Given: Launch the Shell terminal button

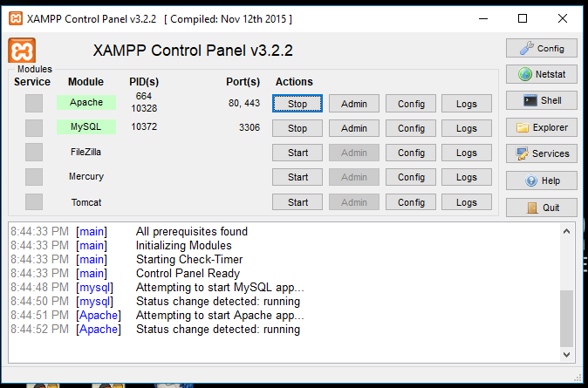Looking at the screenshot, I should click(542, 100).
